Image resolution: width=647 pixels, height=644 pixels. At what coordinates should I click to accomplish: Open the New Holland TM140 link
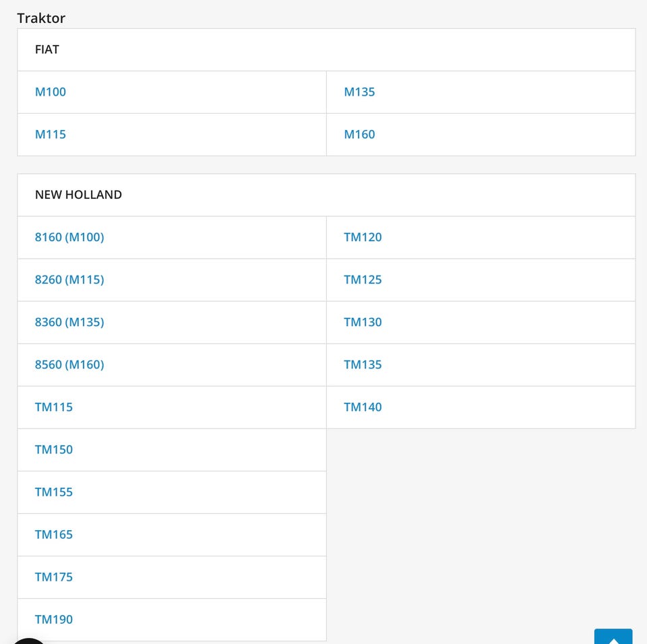363,407
